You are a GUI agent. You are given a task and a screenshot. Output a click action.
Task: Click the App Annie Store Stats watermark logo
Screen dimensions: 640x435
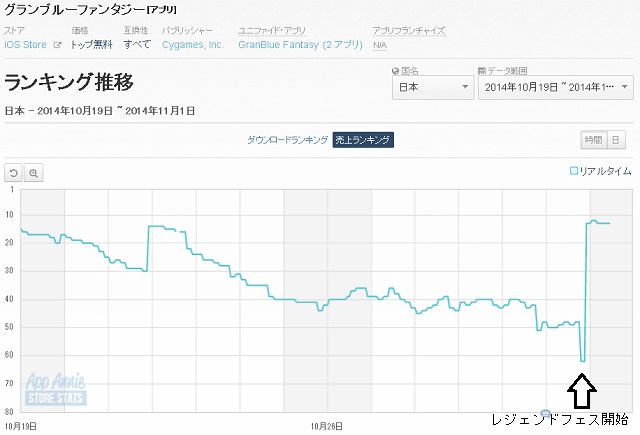pyautogui.click(x=57, y=388)
